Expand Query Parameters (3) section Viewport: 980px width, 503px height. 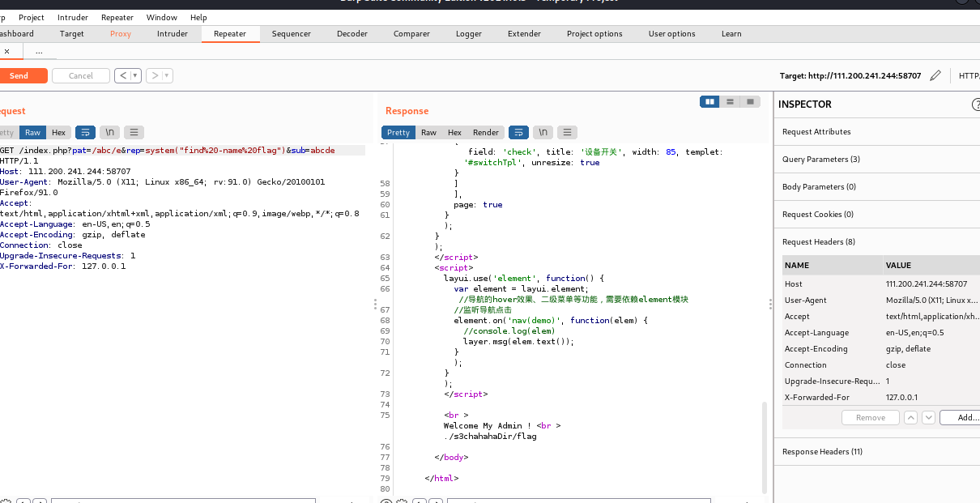(x=879, y=160)
